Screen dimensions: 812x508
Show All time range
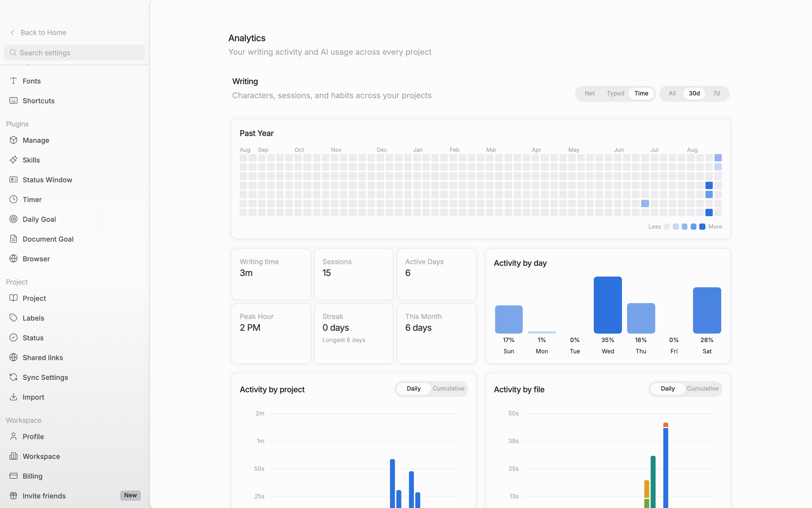pos(672,93)
